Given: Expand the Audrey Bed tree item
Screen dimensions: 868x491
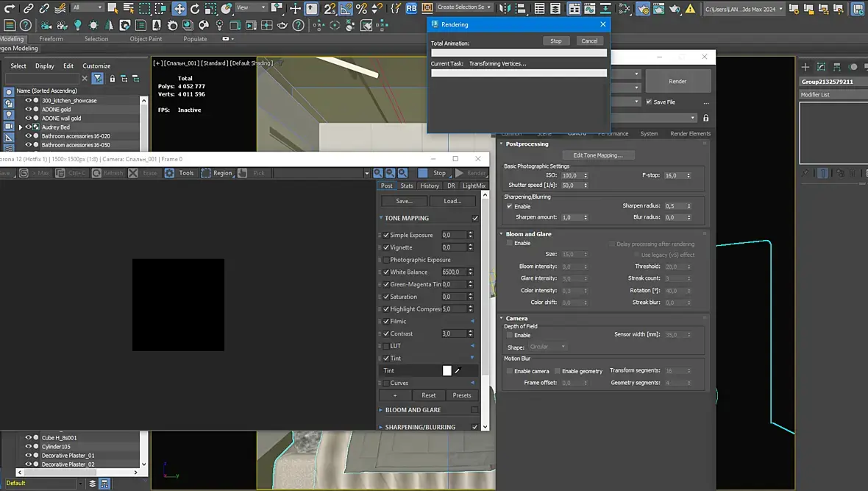Looking at the screenshot, I should [21, 127].
